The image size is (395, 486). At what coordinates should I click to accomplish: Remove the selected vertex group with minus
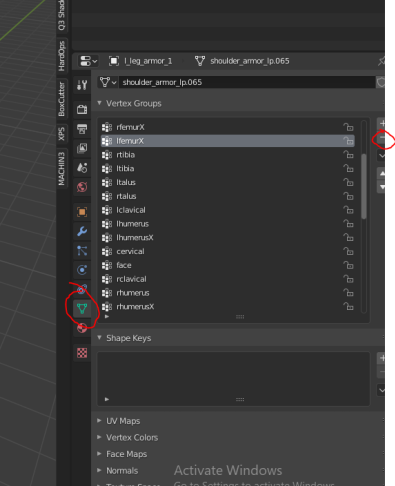coord(382,137)
